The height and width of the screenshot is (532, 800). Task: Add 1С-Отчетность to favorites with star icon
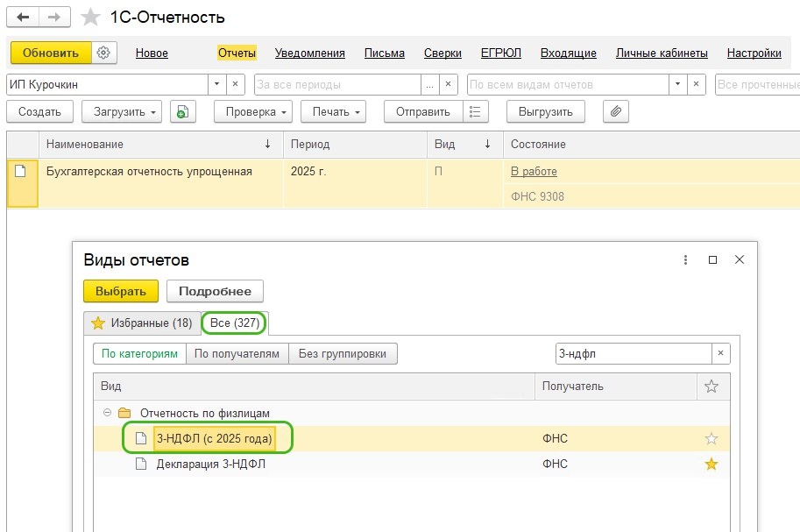click(90, 18)
